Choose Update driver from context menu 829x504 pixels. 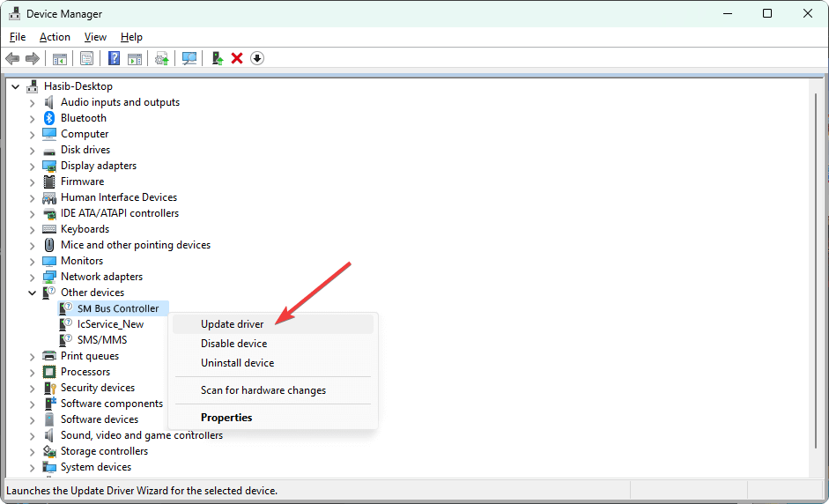[273, 324]
